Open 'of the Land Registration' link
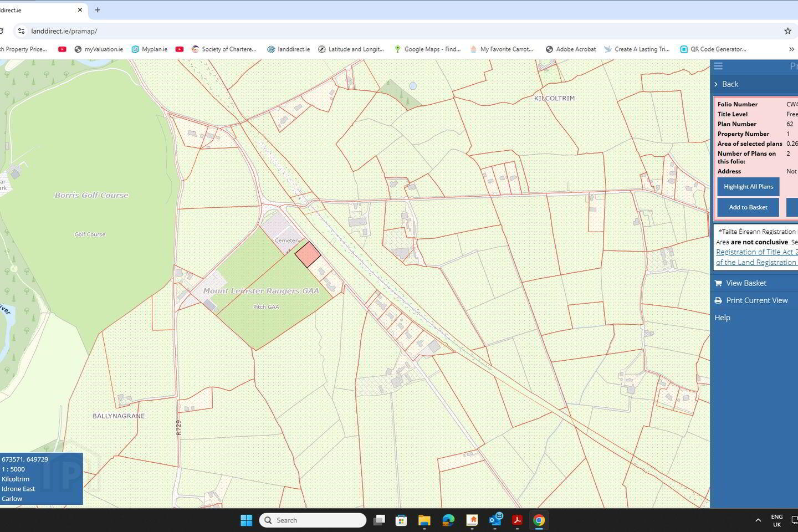The width and height of the screenshot is (798, 532). [757, 263]
